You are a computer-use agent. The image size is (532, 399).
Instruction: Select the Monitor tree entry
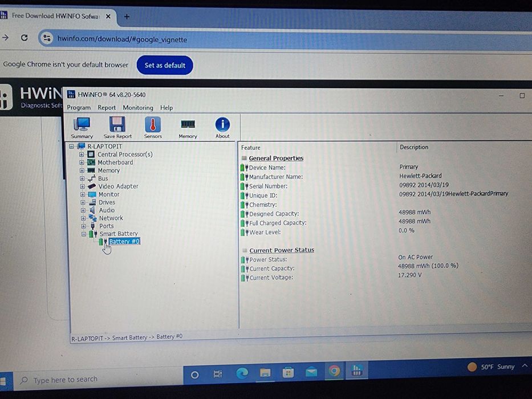pyautogui.click(x=109, y=194)
